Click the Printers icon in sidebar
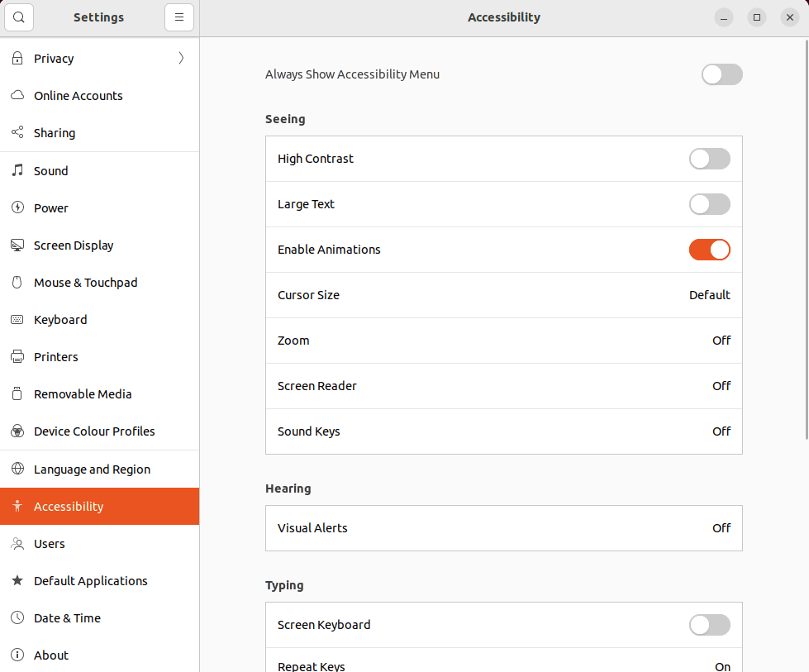 [17, 356]
